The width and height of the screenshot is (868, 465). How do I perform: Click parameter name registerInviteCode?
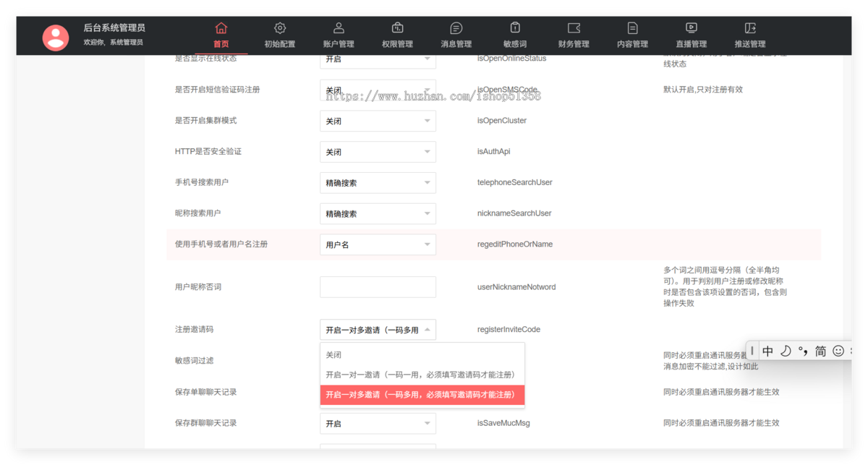tap(509, 329)
